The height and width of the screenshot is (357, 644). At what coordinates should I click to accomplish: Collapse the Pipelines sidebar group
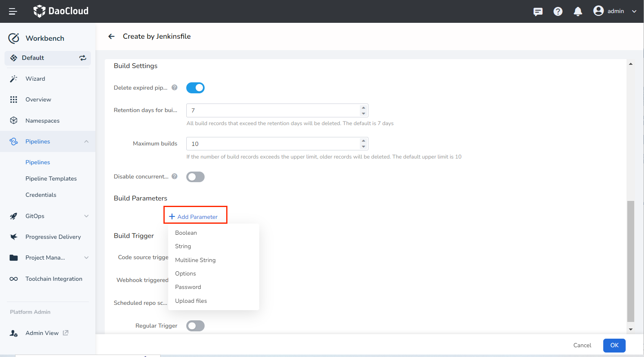click(86, 141)
